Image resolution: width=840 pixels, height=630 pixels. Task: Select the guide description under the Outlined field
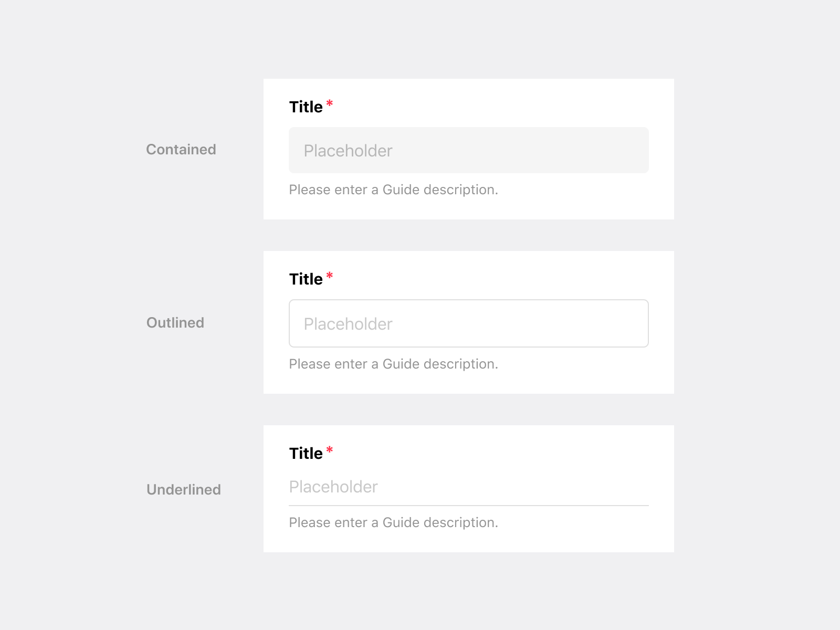(393, 364)
